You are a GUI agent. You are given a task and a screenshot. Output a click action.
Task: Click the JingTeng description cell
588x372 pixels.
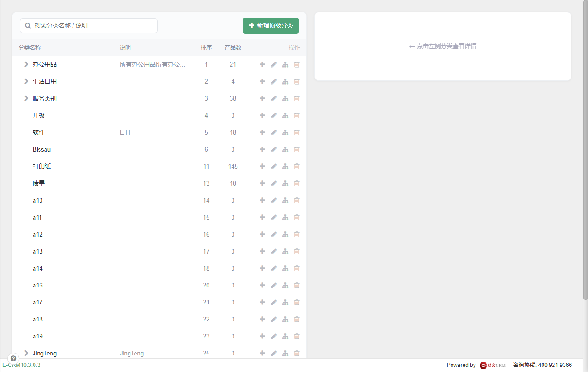click(x=132, y=353)
